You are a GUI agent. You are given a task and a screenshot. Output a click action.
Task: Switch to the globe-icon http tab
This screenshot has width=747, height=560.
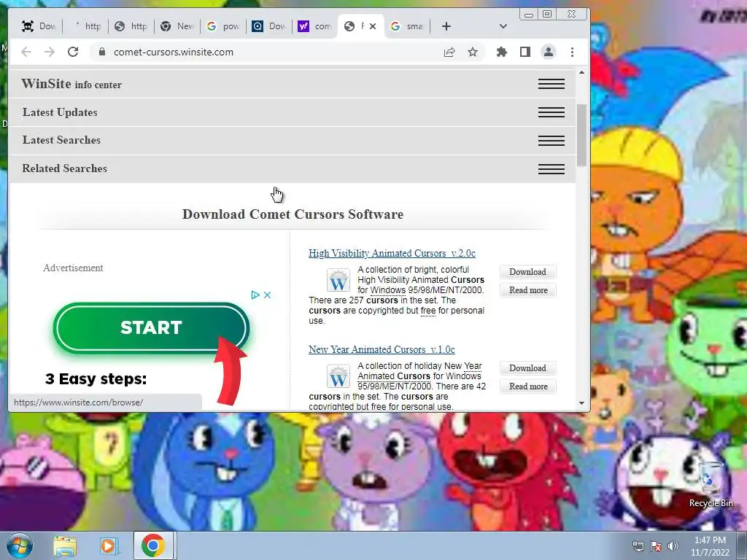[x=131, y=26]
